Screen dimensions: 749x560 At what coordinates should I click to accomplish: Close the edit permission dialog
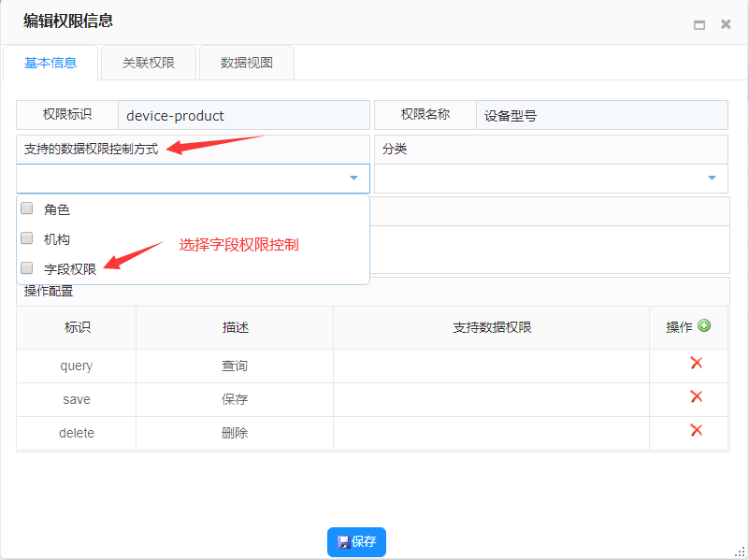[x=726, y=24]
